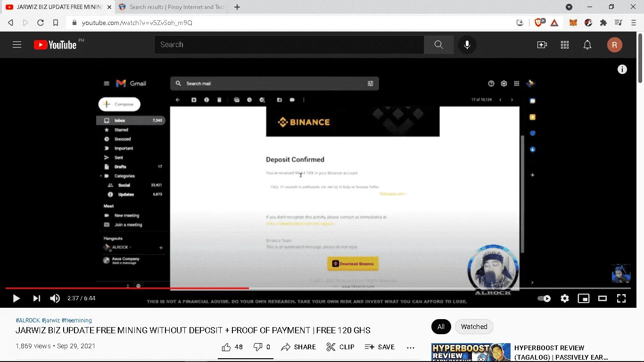Close the JARWIZ BIZ UPDATE tab
Image resolution: width=644 pixels, height=362 pixels.
pyautogui.click(x=109, y=7)
